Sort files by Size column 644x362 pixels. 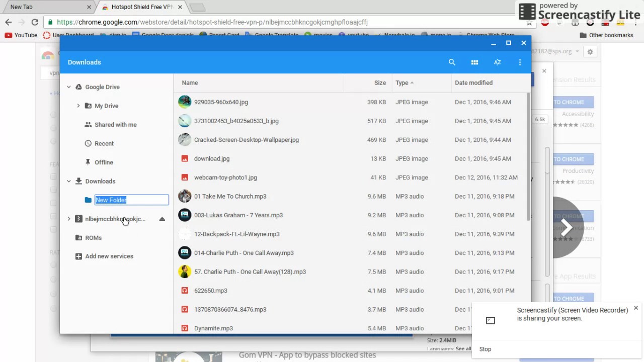[368, 83]
